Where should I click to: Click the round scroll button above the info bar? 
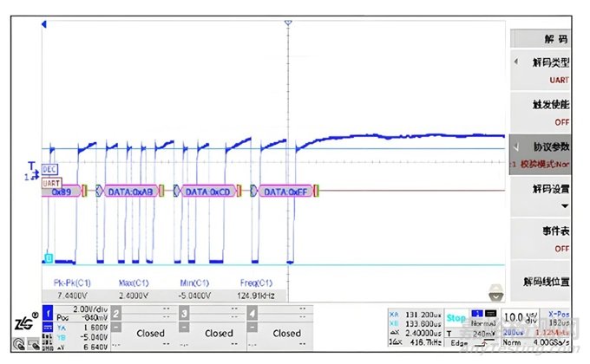click(x=496, y=290)
